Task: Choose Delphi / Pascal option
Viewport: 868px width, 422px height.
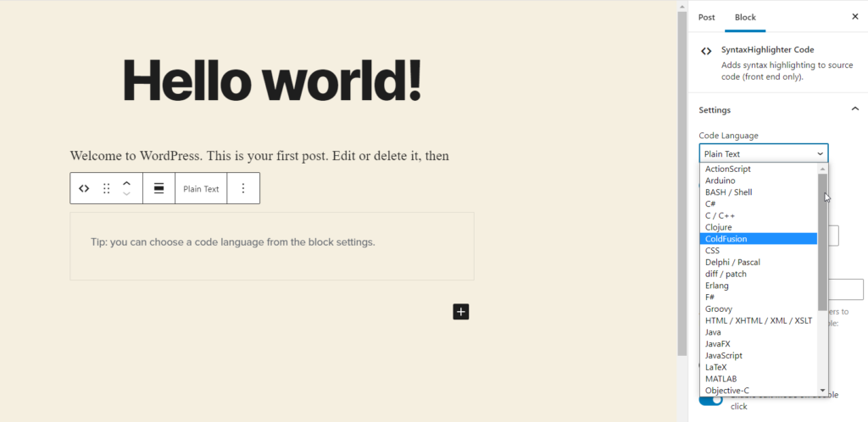Action: (759, 262)
